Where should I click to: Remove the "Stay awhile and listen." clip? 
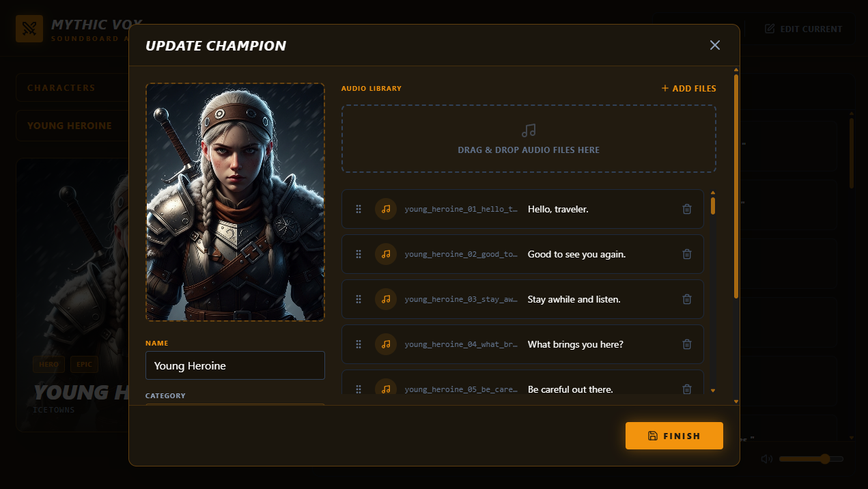687,299
